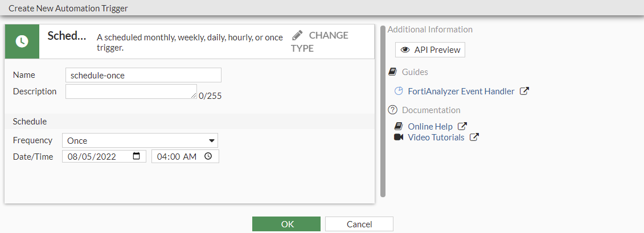Click the Change Type pencil icon
This screenshot has height=233, width=644.
[297, 35]
